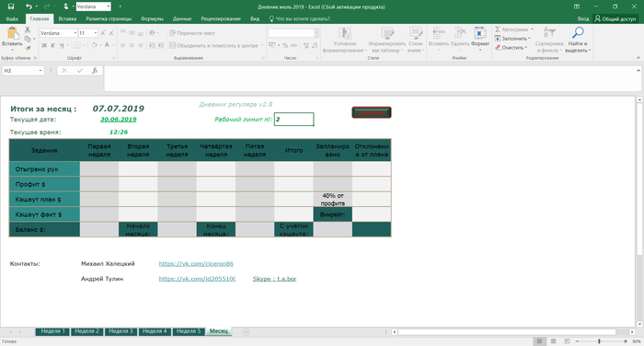Image resolution: width=644 pixels, height=346 pixels.
Task: Click the Общий доступ share button
Action: (615, 18)
